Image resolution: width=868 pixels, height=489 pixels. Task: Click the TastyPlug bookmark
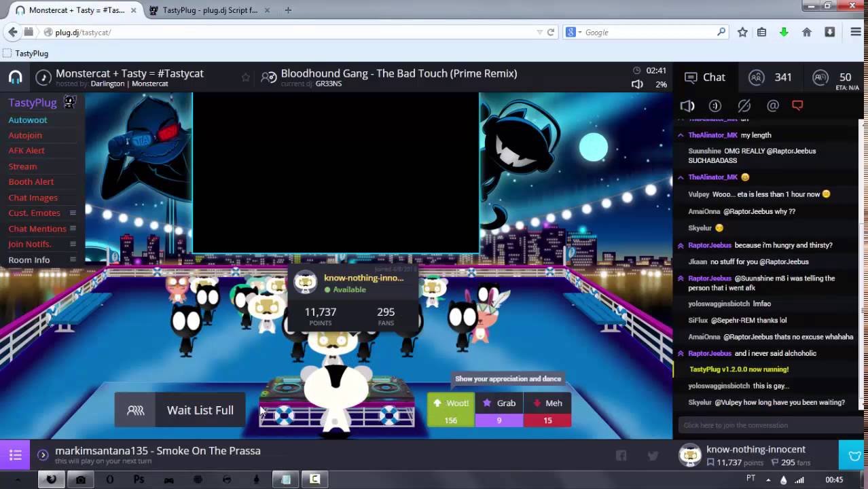coord(26,53)
